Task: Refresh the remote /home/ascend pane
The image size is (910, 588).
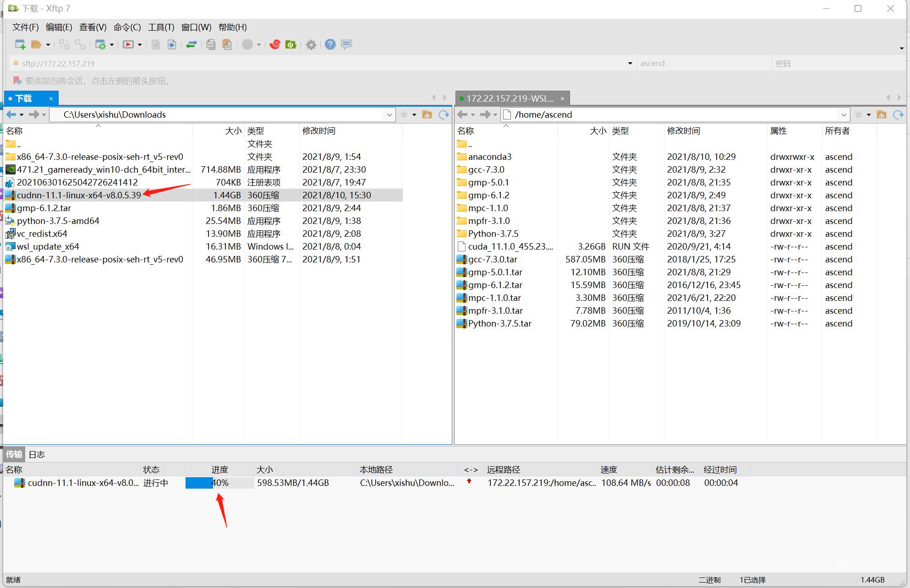Action: (x=898, y=114)
